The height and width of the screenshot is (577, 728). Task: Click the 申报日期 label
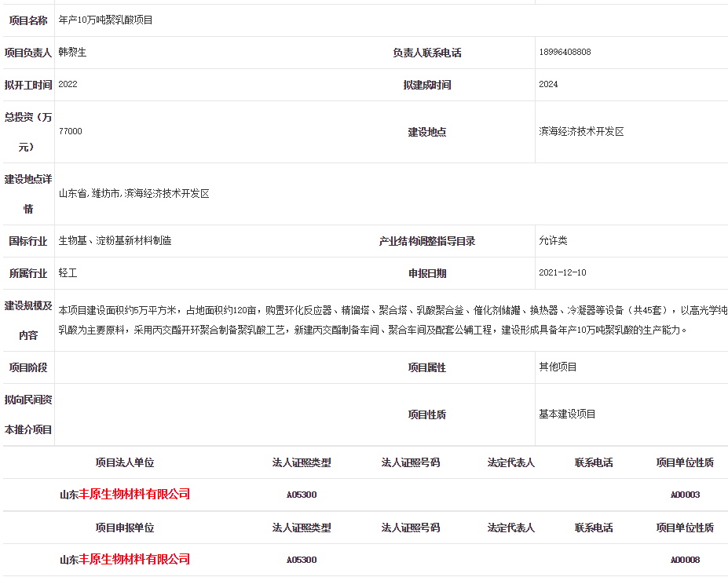tap(427, 273)
